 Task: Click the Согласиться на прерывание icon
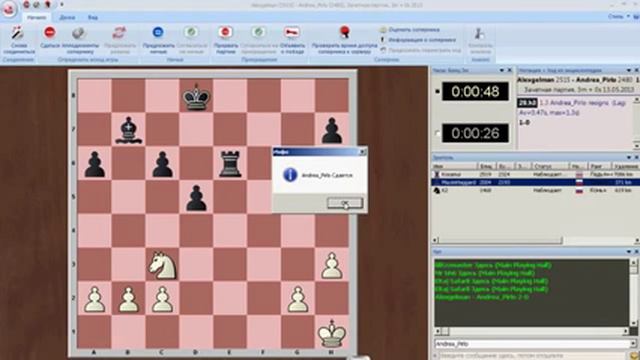point(258,32)
